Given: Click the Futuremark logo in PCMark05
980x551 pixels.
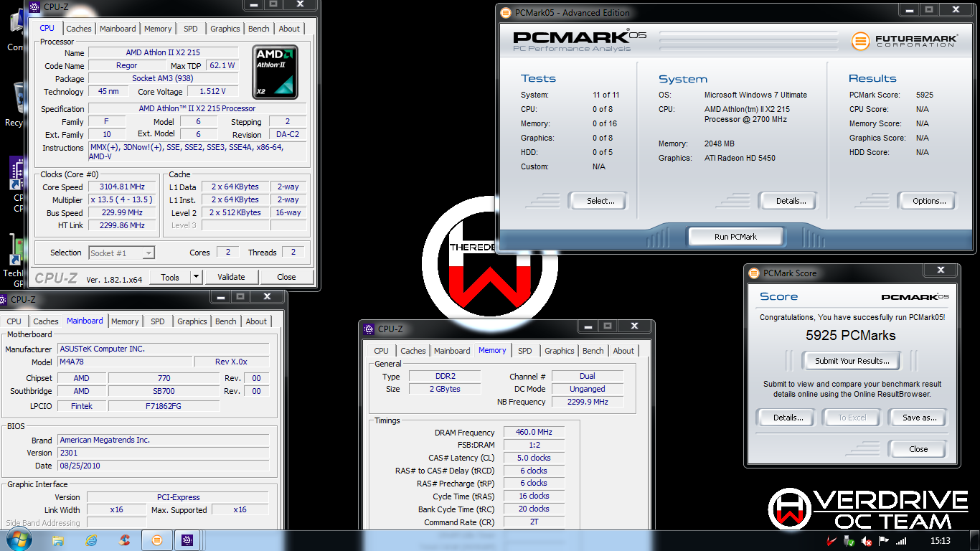Looking at the screenshot, I should point(903,40).
